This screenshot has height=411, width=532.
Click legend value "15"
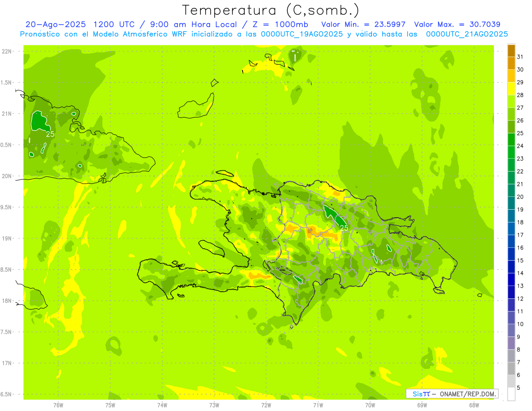(520, 260)
